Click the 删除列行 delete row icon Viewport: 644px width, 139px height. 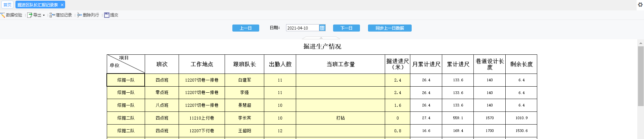[80, 15]
